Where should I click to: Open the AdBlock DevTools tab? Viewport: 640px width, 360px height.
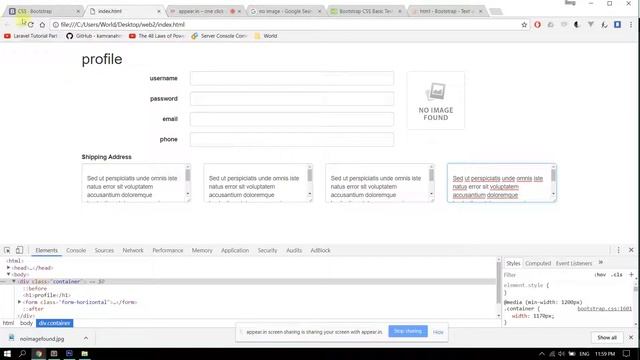(320, 250)
